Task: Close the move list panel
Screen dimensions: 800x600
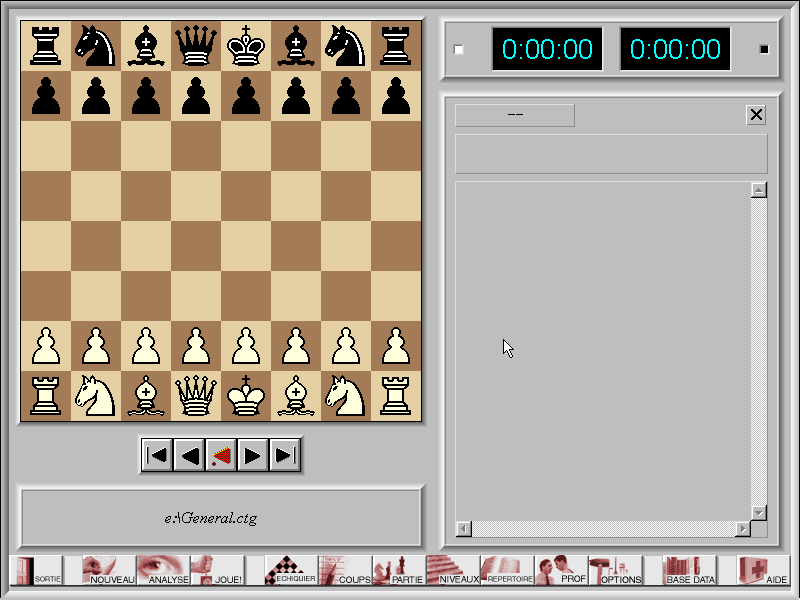Action: click(756, 115)
